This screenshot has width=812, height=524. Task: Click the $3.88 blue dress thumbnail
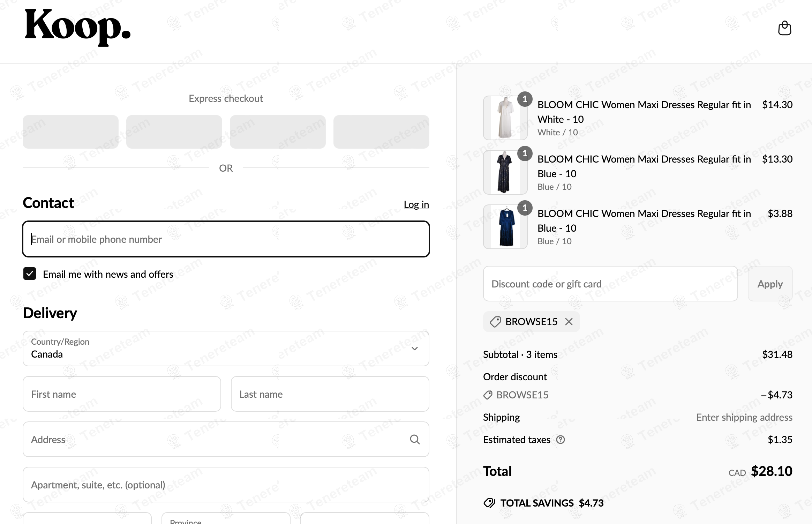pos(505,227)
